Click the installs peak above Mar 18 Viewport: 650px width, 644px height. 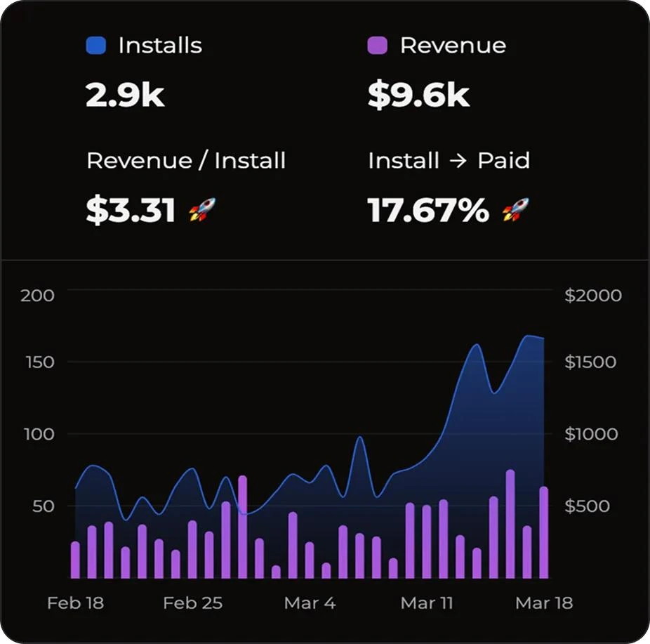pyautogui.click(x=533, y=339)
